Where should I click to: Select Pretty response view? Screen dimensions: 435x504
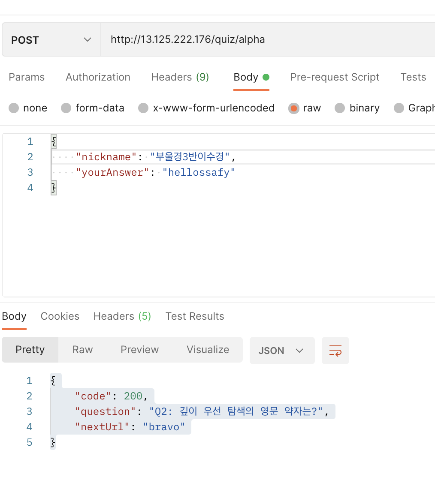point(30,350)
